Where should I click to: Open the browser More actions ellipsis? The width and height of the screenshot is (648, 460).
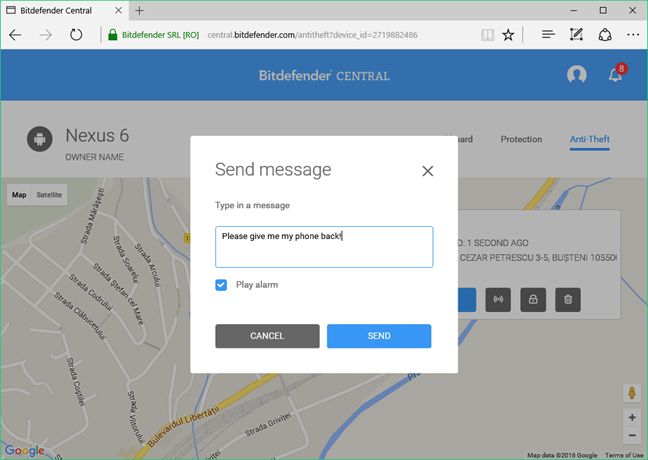click(x=633, y=35)
